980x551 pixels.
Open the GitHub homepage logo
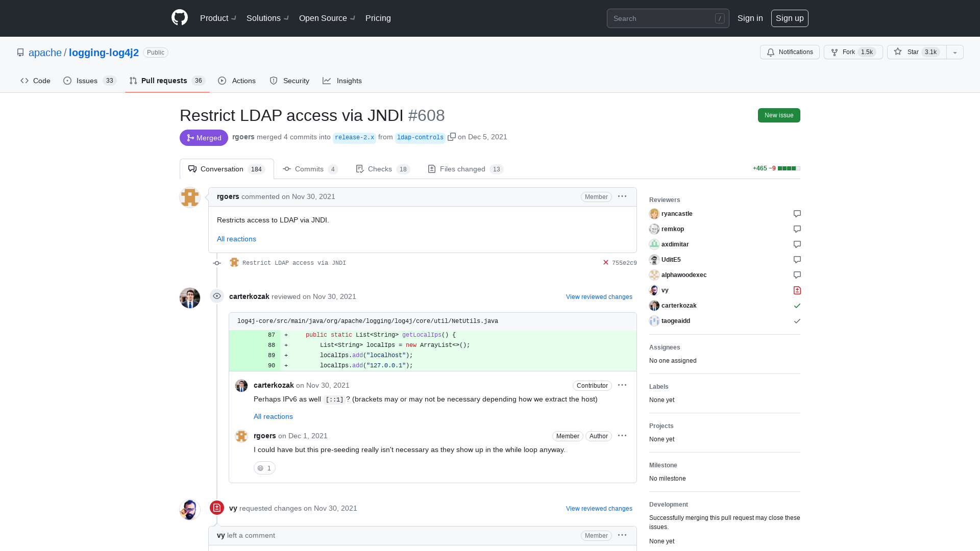(x=180, y=18)
